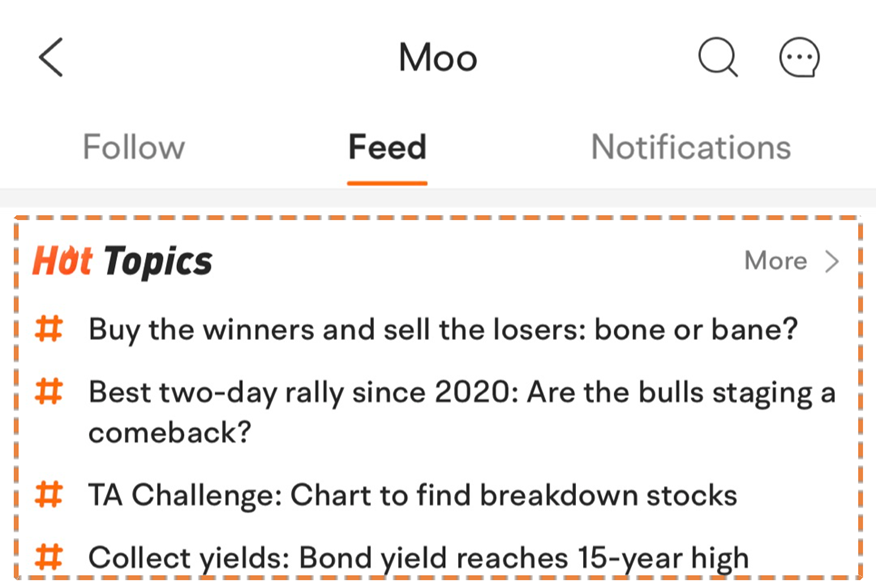Open topic Best two-day rally since 2020
The image size is (876, 585).
click(x=462, y=412)
